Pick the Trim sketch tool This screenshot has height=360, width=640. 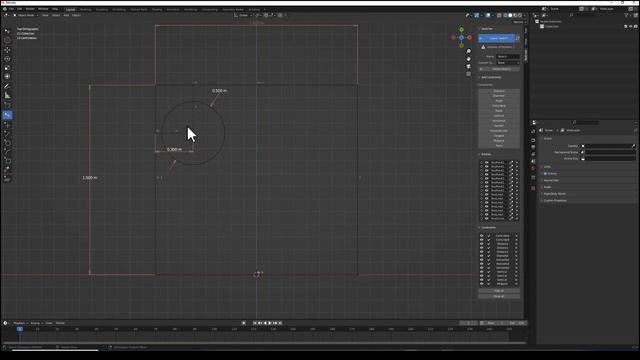(x=7, y=169)
